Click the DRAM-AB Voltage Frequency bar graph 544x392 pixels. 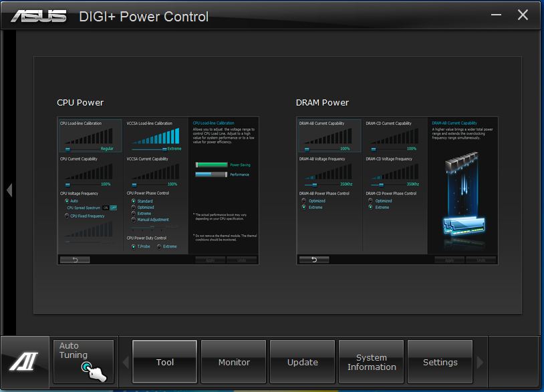point(328,171)
